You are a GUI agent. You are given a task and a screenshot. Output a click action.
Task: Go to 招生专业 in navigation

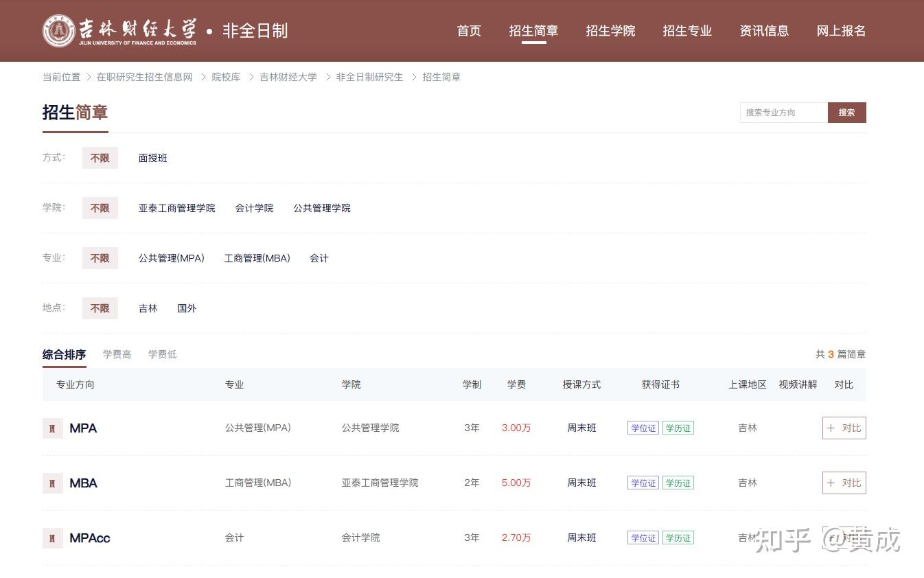point(687,31)
